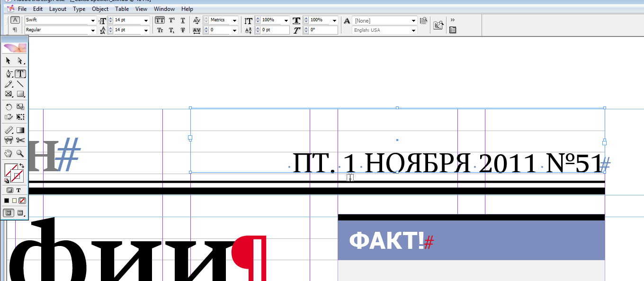Select the Hand tool
The image size is (644, 281).
pyautogui.click(x=9, y=153)
